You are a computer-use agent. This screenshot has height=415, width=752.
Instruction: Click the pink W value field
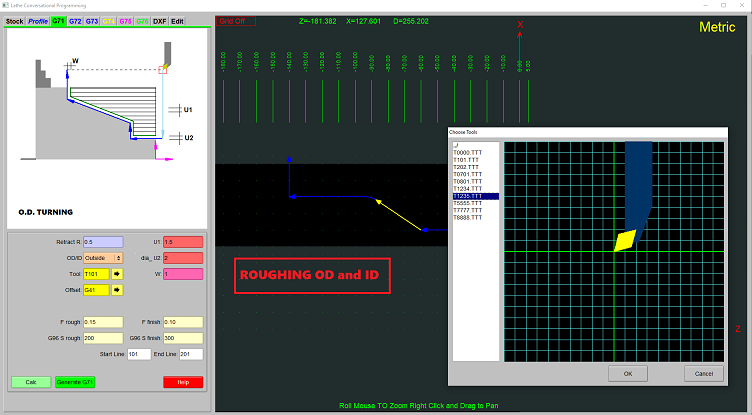tap(182, 273)
